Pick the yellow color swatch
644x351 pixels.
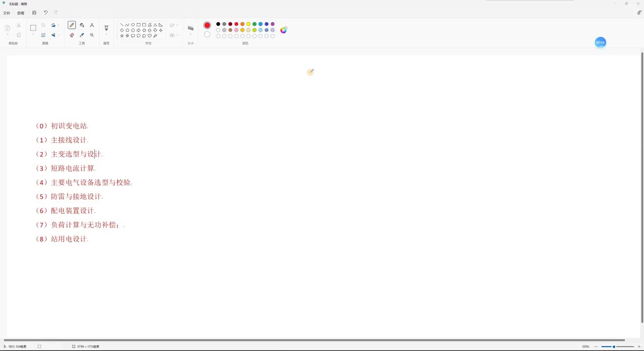coord(248,24)
